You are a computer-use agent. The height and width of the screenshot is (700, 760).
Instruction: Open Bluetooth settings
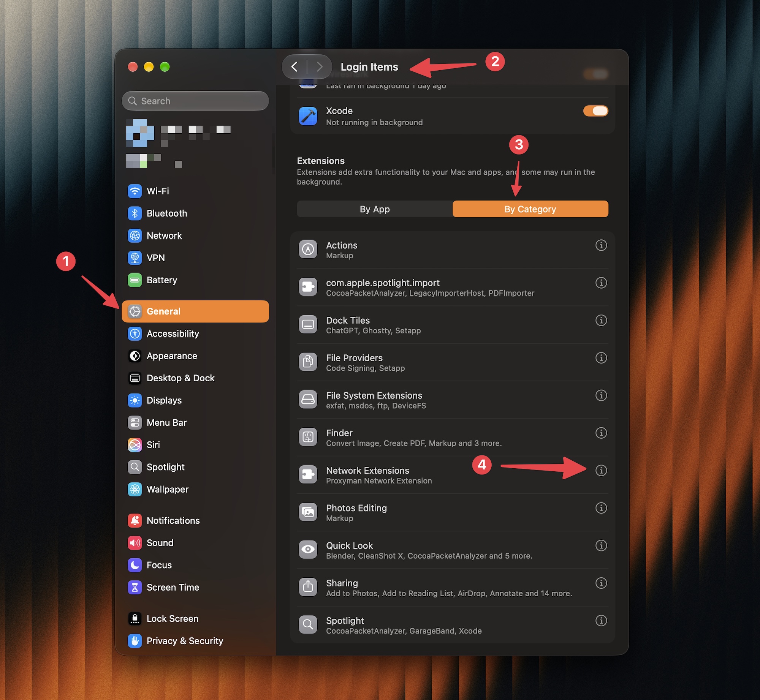tap(195, 213)
